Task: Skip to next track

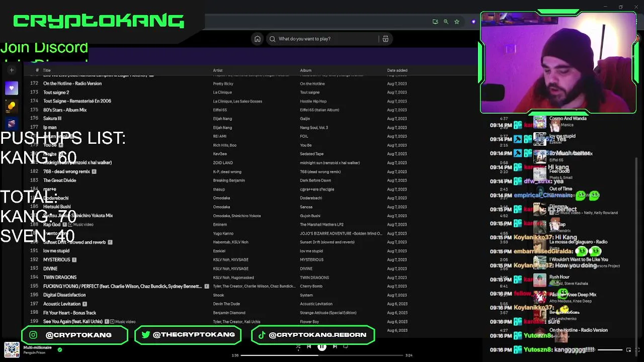Action: [x=335, y=346]
